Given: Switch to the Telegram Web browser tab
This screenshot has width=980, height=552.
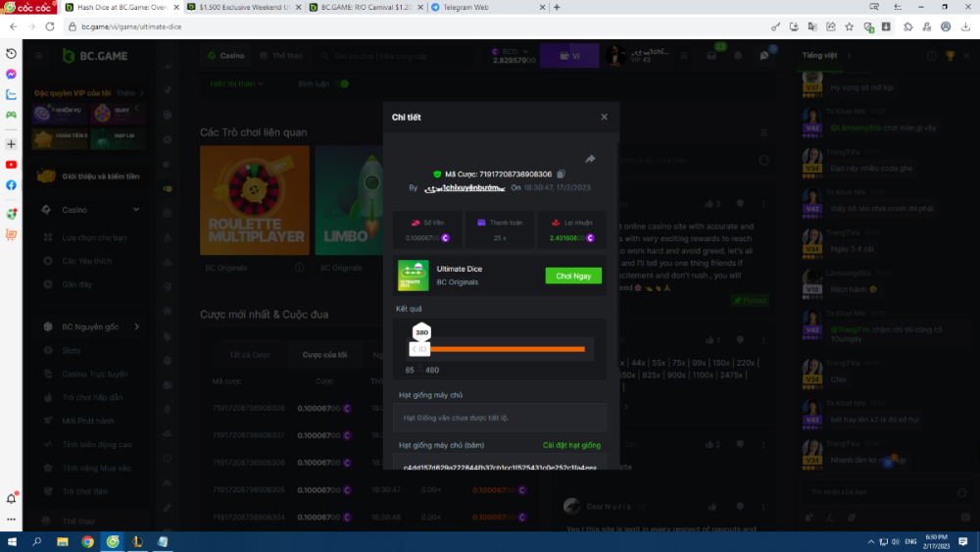Looking at the screenshot, I should (x=474, y=7).
